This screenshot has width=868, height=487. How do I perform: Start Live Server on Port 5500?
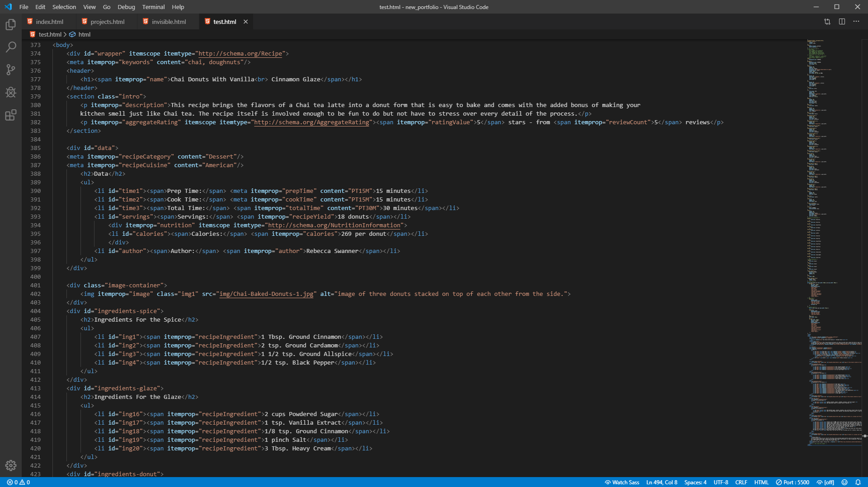click(x=793, y=482)
